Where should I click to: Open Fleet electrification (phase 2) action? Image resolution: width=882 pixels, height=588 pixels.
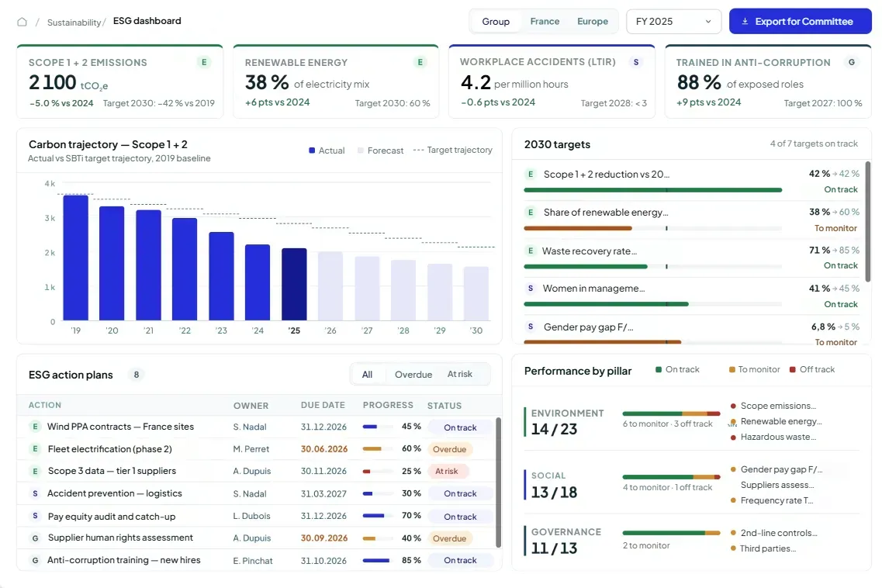(109, 449)
